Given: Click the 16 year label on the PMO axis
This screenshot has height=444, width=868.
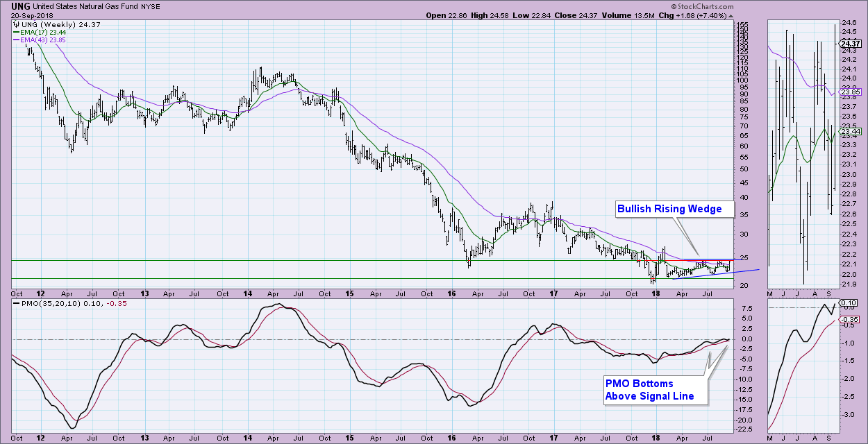Looking at the screenshot, I should [x=451, y=437].
